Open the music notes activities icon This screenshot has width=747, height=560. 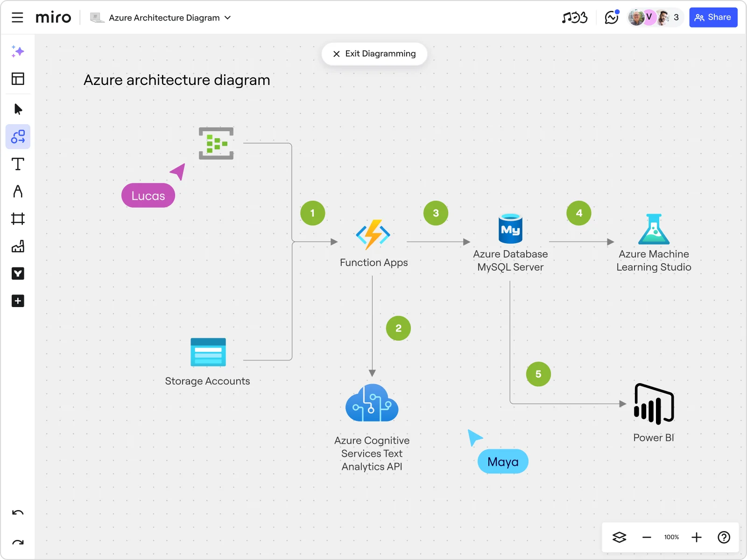pos(575,18)
